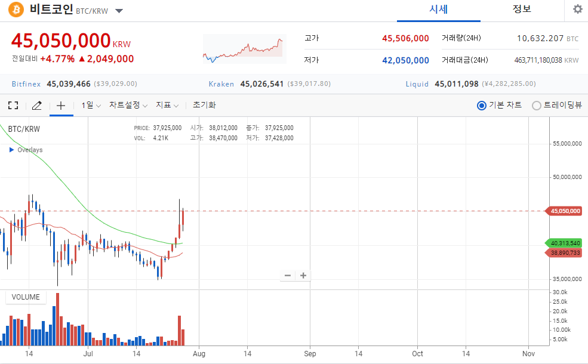Switch to the 시세 tab

coord(438,10)
